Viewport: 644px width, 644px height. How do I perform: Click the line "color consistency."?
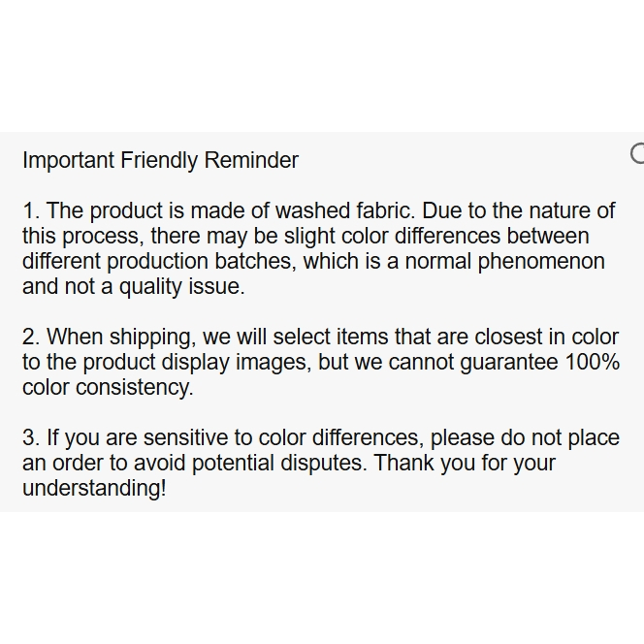pyautogui.click(x=108, y=387)
